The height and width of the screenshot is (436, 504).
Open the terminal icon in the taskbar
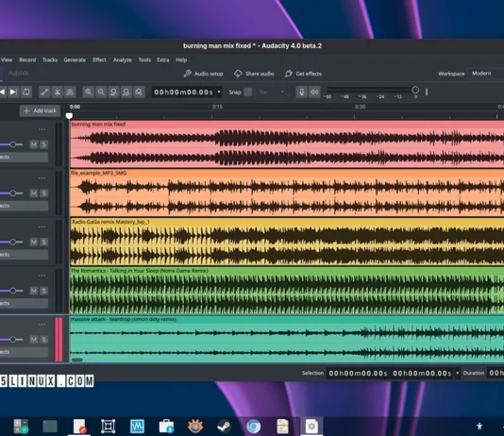(x=50, y=427)
